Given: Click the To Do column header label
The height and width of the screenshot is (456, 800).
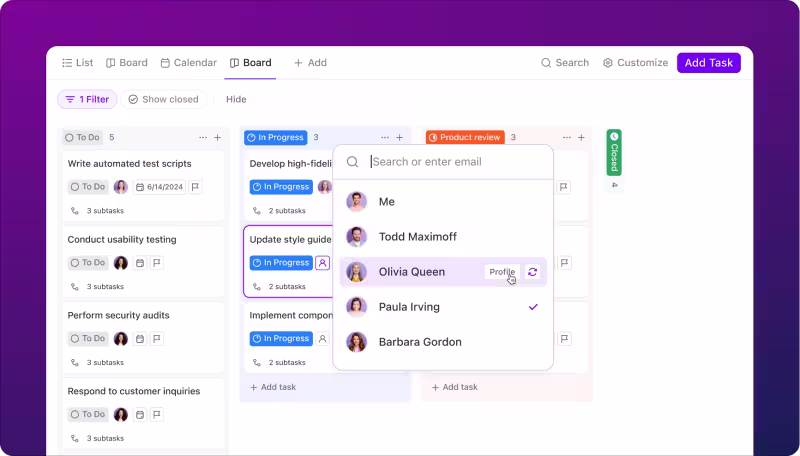Looking at the screenshot, I should tap(83, 137).
